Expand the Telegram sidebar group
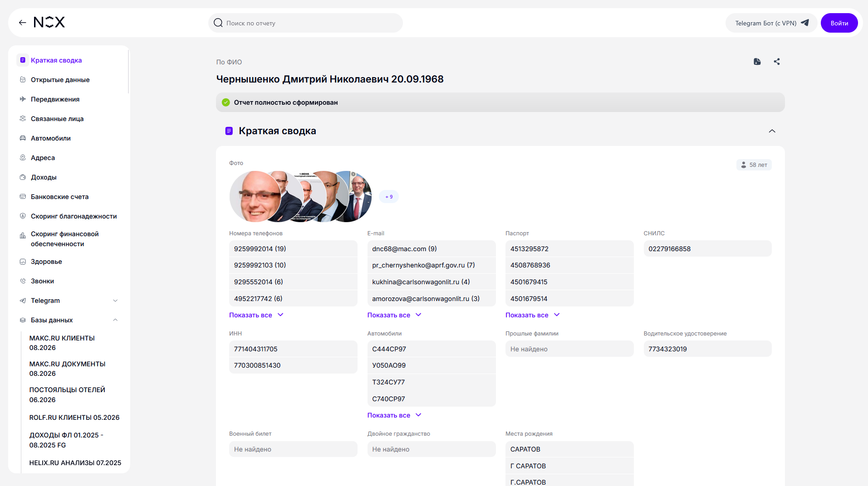Viewport: 868px width, 486px height. click(x=115, y=301)
